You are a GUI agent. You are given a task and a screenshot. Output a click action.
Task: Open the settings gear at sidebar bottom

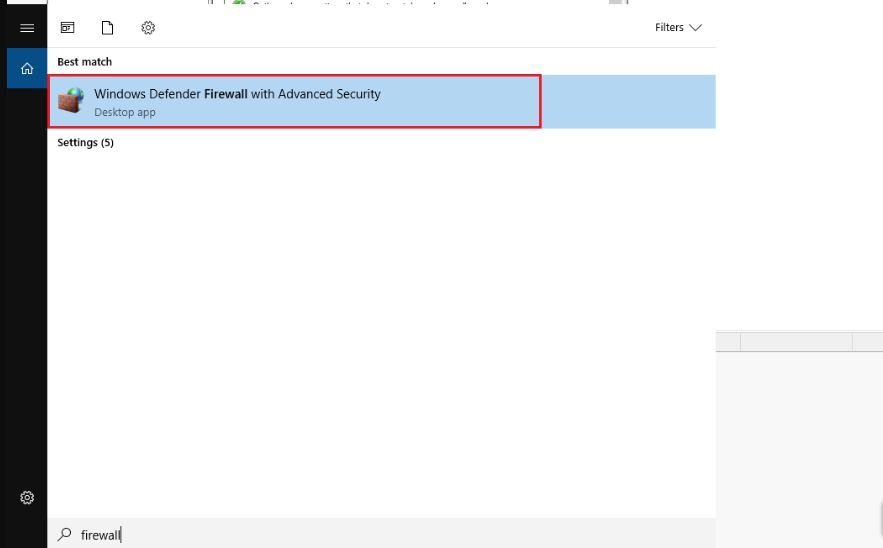tap(27, 497)
